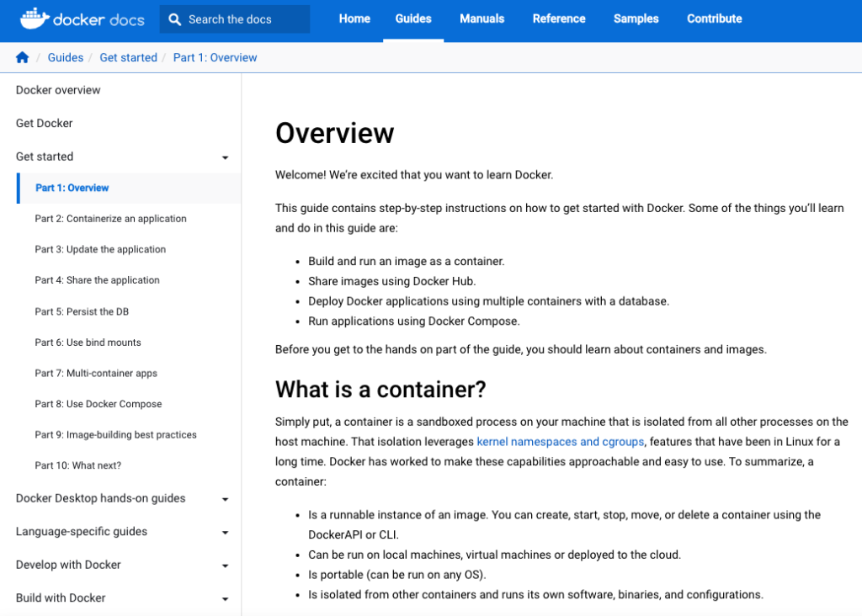The width and height of the screenshot is (862, 616).
Task: Open the Home tab in top navigation
Action: coord(354,19)
